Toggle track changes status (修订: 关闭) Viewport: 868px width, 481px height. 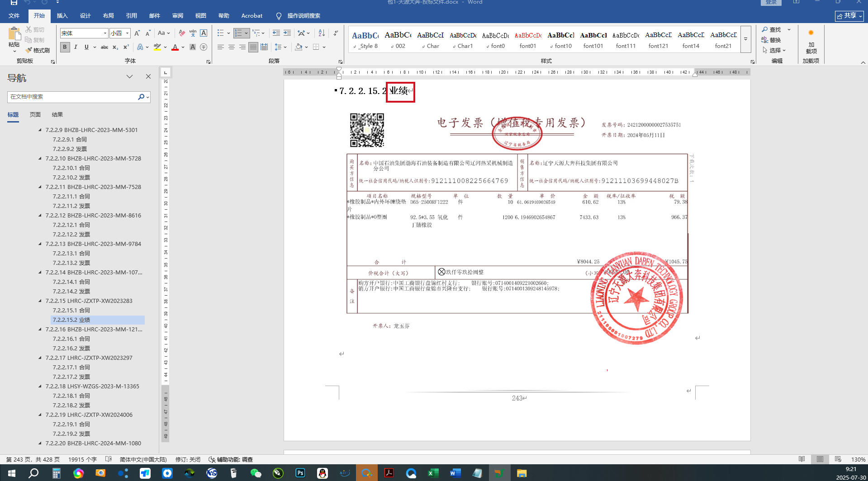[188, 459]
